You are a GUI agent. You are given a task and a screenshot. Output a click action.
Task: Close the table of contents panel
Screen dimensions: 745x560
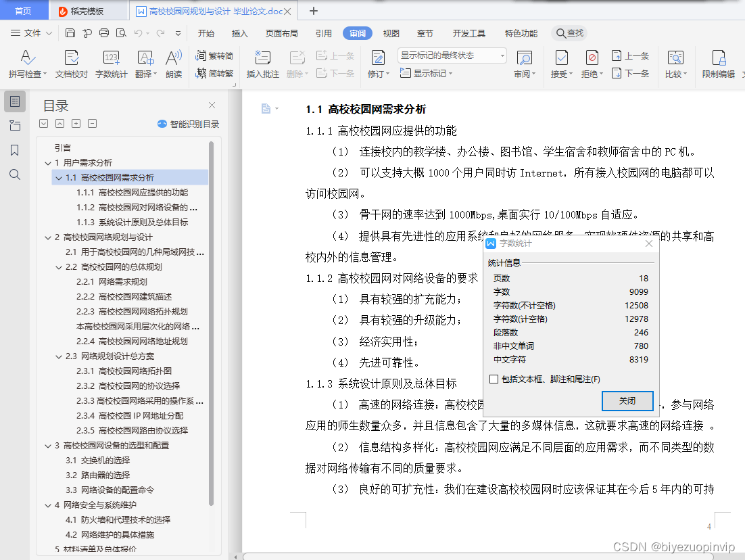pyautogui.click(x=212, y=105)
